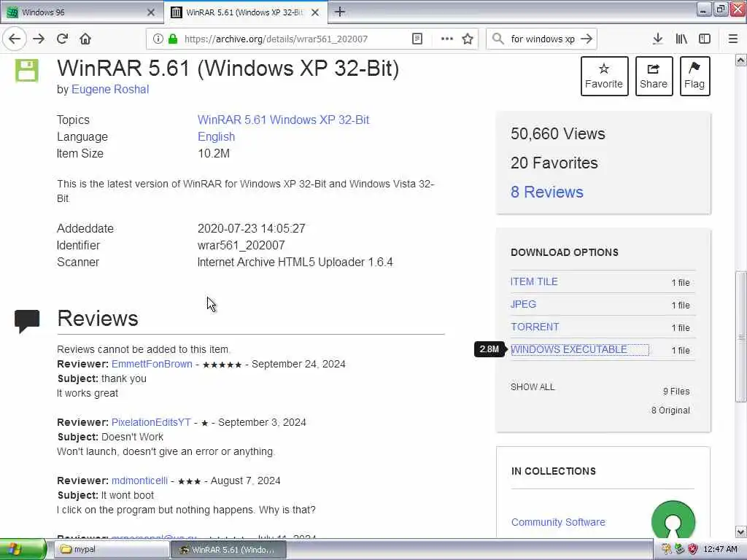Click the '9 Files' count text
The height and width of the screenshot is (560, 747).
coord(676,392)
